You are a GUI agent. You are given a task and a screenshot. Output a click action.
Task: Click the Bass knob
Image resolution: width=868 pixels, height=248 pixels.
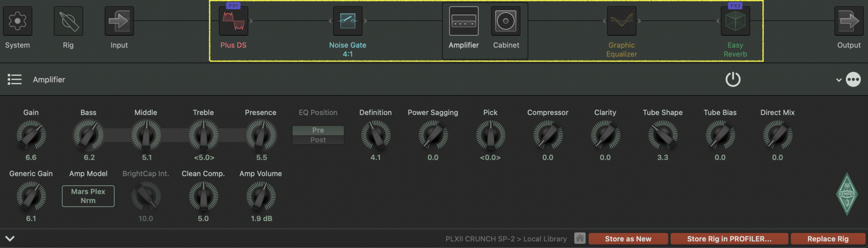coord(88,135)
